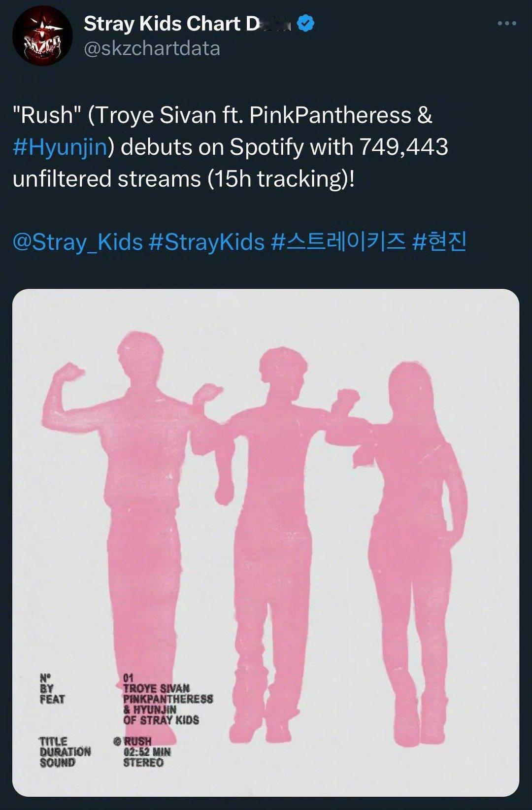The image size is (532, 810).
Task: Follow the #Hyunjin hashtag link
Action: coord(60,147)
